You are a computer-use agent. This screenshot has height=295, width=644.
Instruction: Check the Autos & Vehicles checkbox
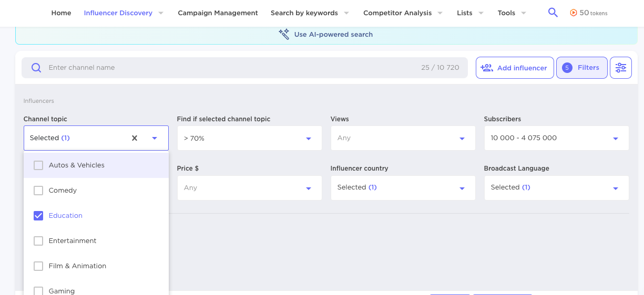38,165
